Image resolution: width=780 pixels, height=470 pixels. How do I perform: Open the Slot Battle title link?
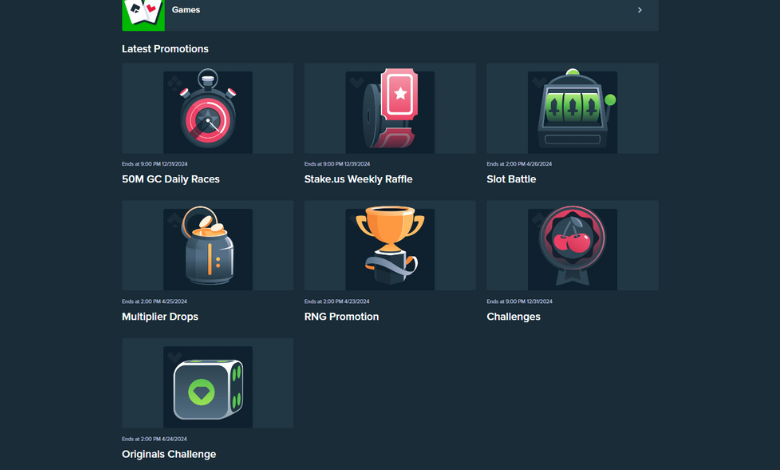click(x=511, y=179)
